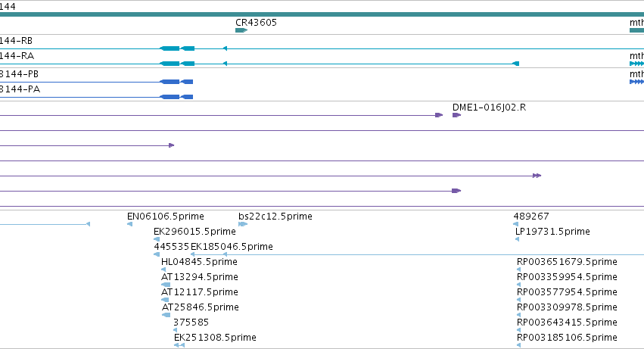Viewport: 644px width, 349px height.
Task: Select the EK251308.5prime EST label
Action: [215, 338]
